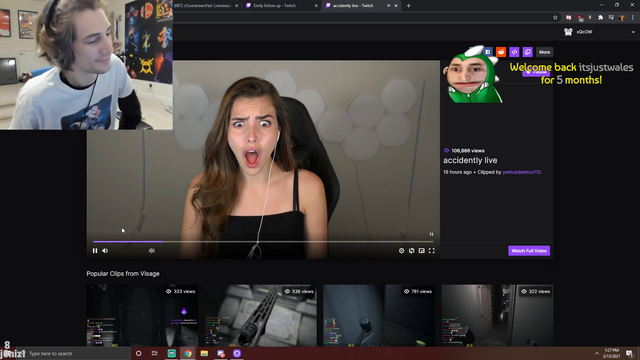The image size is (640, 360).
Task: Copy the clip link to clipboard
Action: (x=528, y=52)
